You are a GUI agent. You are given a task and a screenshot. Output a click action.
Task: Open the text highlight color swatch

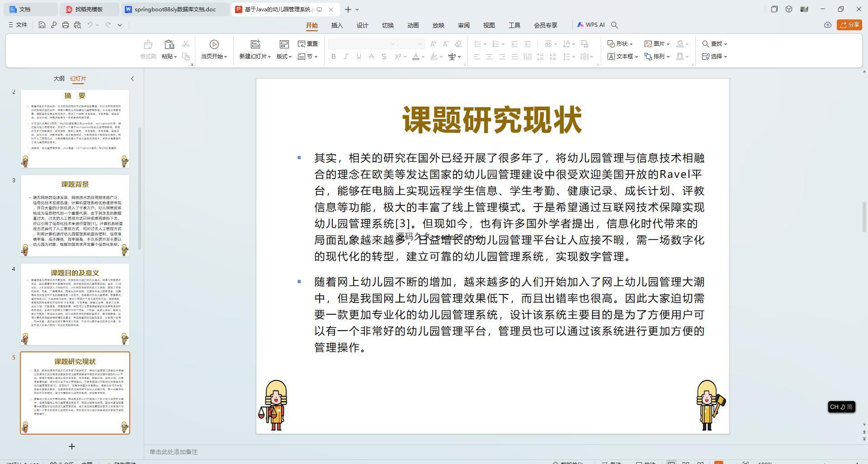click(x=434, y=57)
